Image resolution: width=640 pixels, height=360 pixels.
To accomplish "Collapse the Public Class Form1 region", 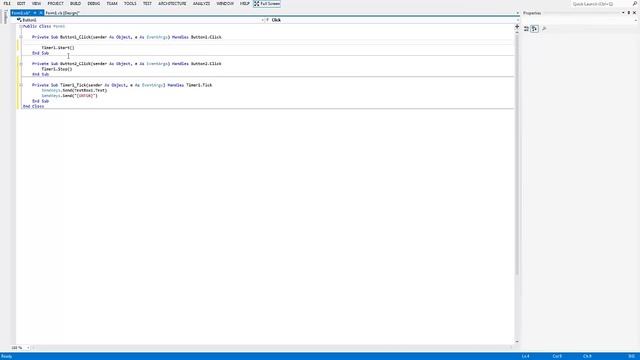I will 21,26.
